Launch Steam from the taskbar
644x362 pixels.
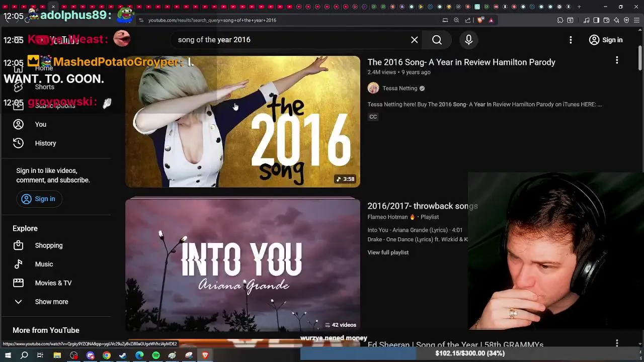[x=123, y=355]
